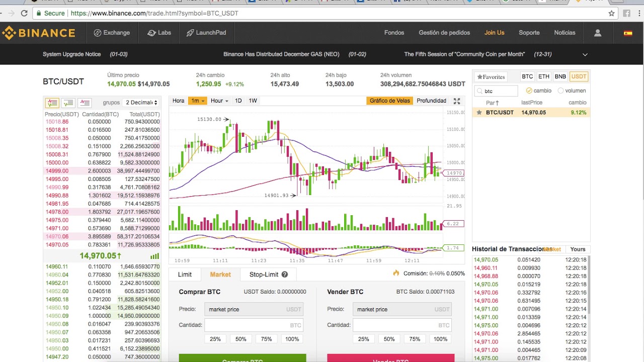
Task: Show buy orders only icon
Action: tap(68, 103)
